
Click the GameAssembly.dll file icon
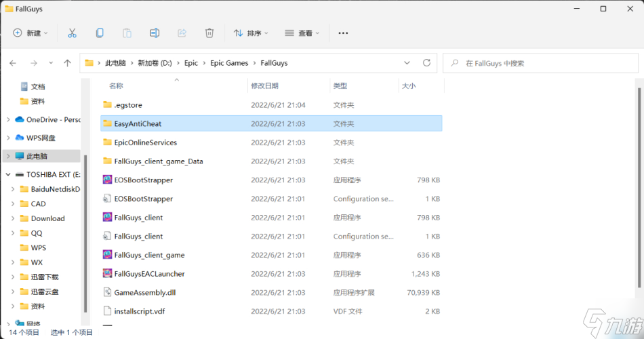107,292
